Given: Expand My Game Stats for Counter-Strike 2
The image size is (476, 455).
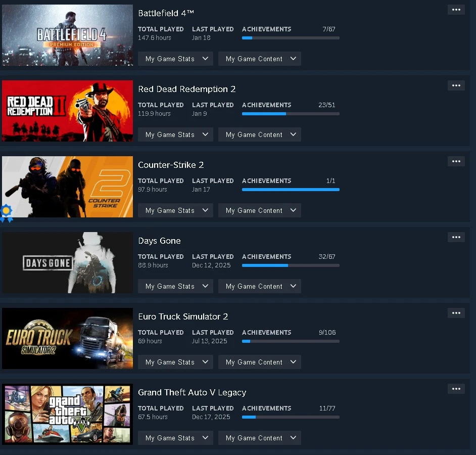Looking at the screenshot, I should (175, 210).
